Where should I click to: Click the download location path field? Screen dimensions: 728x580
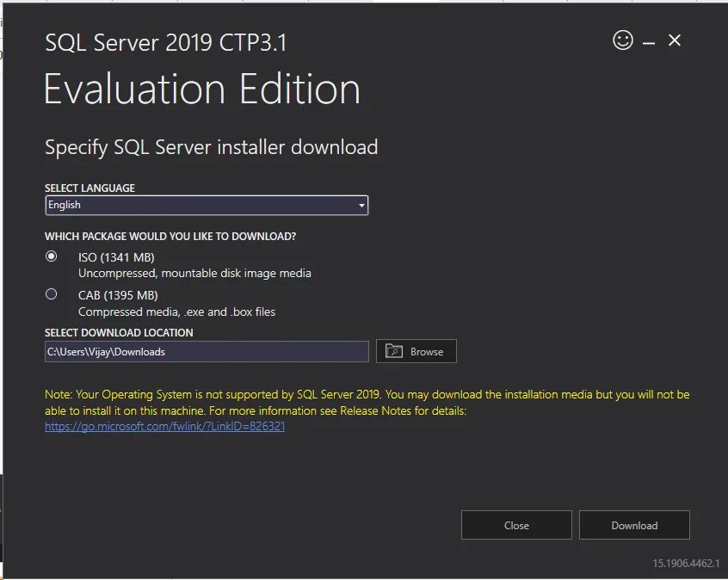pos(207,352)
